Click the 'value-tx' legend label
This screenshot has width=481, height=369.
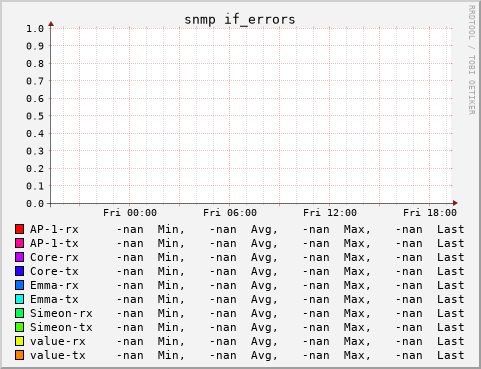click(x=58, y=355)
